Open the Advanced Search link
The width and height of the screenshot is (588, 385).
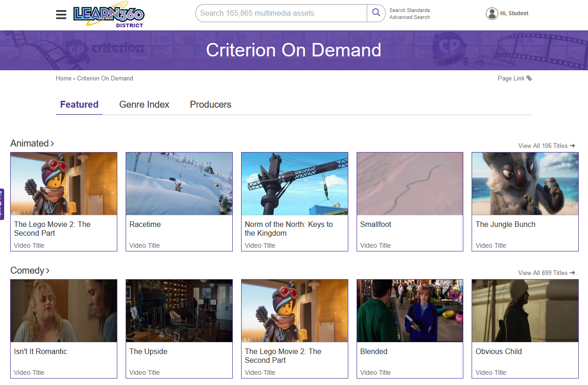click(x=410, y=17)
